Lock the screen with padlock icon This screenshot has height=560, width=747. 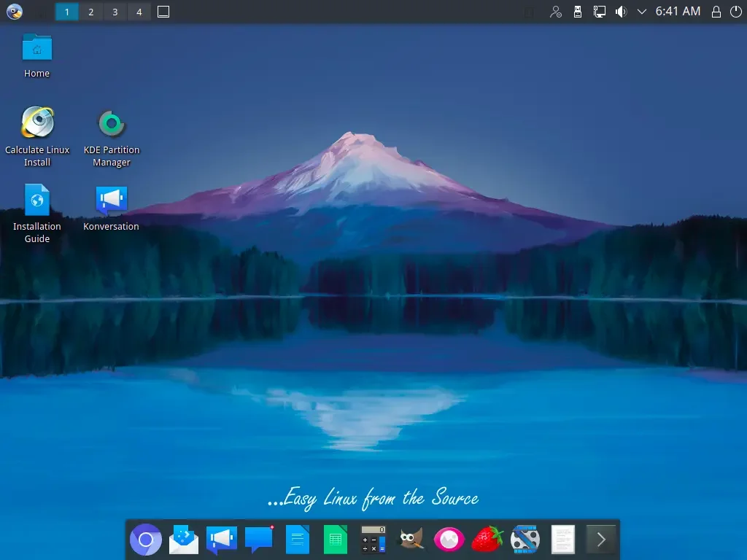pos(716,12)
